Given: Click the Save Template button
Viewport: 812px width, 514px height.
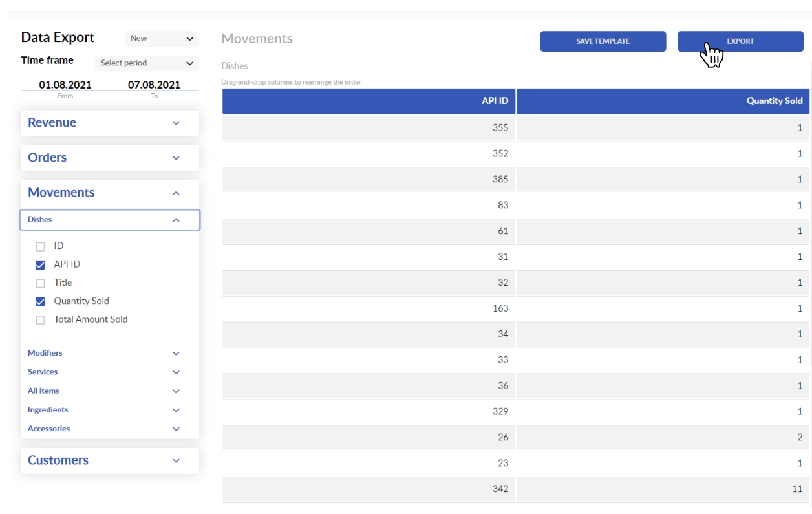Looking at the screenshot, I should [x=603, y=41].
